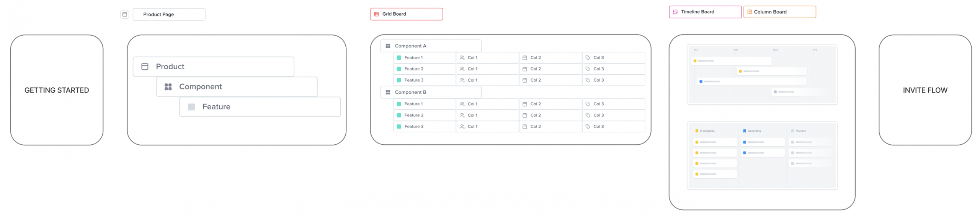Check the gray square beside the large Feature label
This screenshot has height=222, width=980.
pyautogui.click(x=191, y=107)
